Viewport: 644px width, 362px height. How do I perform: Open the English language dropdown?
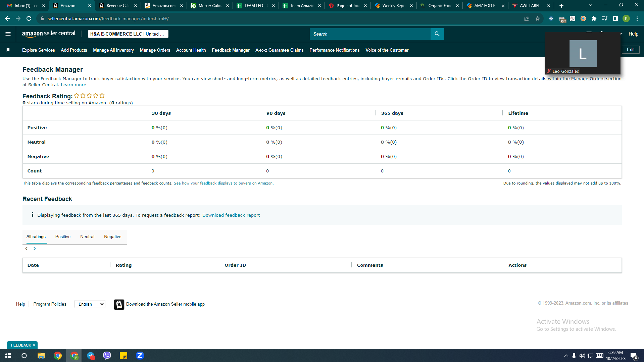[x=90, y=304]
